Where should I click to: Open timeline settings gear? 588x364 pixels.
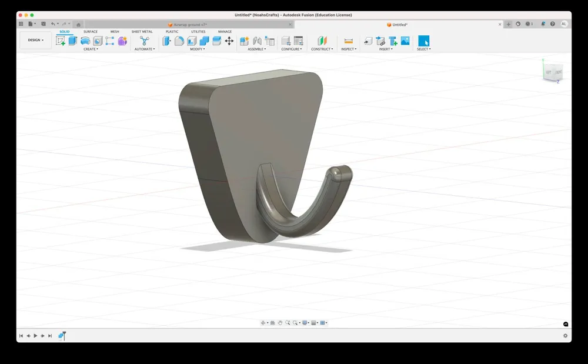pos(566,336)
